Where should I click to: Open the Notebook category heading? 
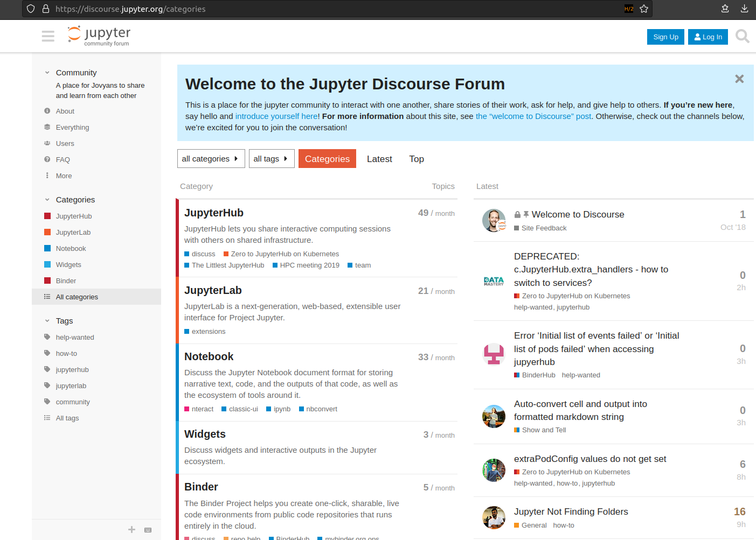click(209, 356)
